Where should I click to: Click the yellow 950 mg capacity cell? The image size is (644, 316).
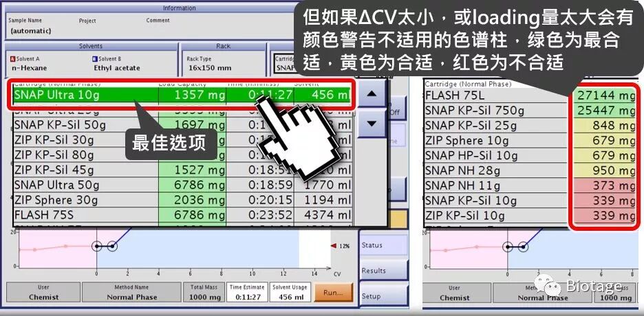[604, 170]
